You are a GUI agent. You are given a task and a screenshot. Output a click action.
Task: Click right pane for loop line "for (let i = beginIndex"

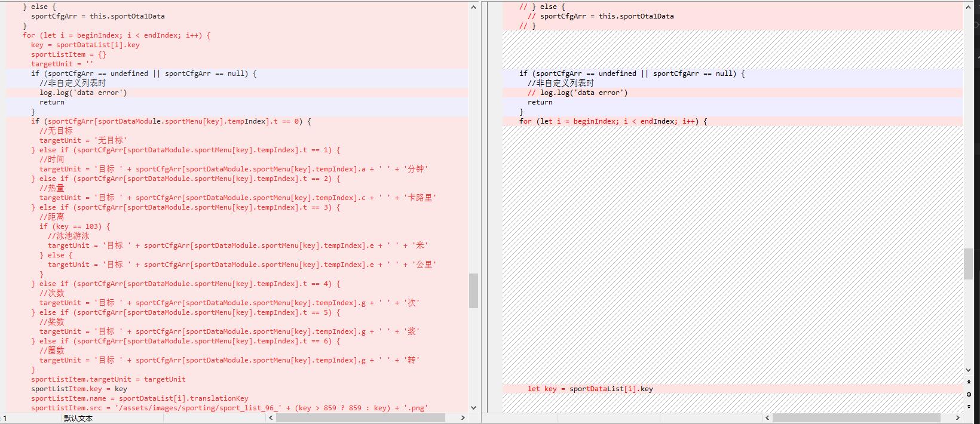(x=613, y=121)
